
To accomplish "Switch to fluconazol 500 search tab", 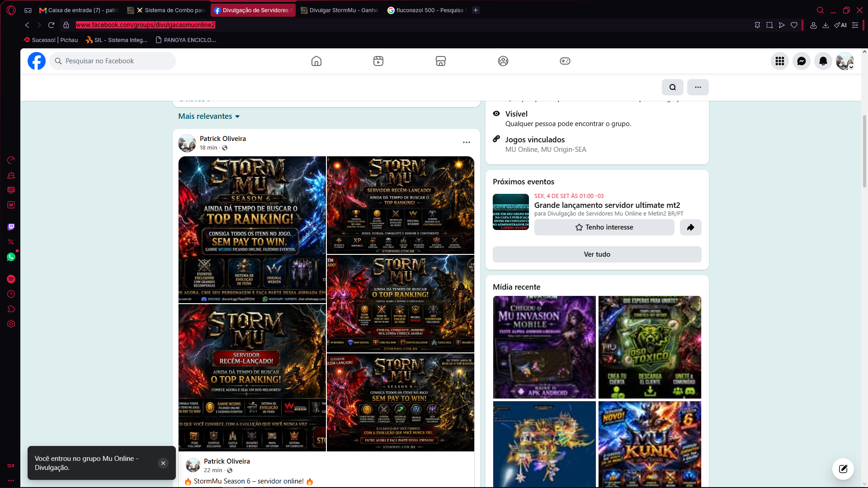I will tap(427, 10).
